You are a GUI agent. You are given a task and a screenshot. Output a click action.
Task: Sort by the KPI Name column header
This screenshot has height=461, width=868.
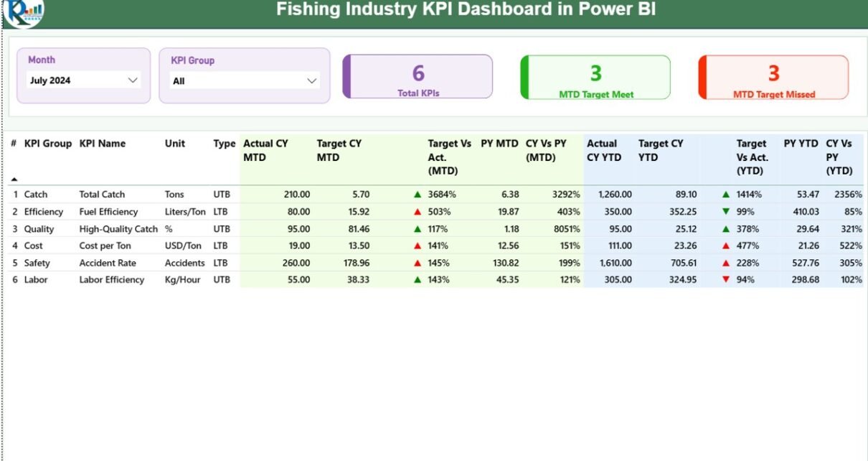(103, 144)
